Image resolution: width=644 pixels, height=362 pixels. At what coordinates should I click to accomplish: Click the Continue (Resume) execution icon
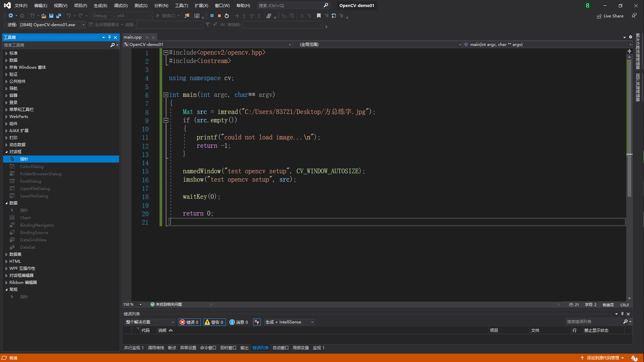[158, 15]
